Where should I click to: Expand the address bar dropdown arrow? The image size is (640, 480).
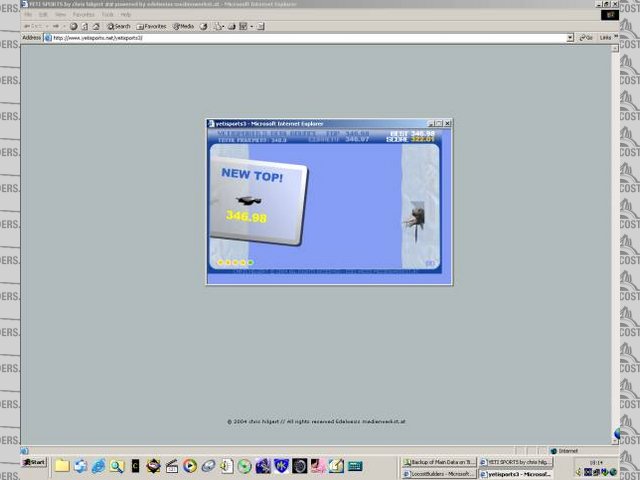pyautogui.click(x=570, y=37)
